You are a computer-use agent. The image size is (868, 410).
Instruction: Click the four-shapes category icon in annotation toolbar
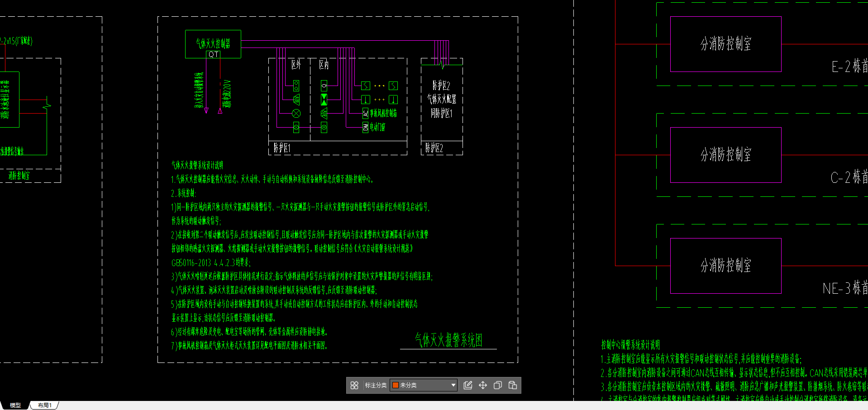coord(354,385)
